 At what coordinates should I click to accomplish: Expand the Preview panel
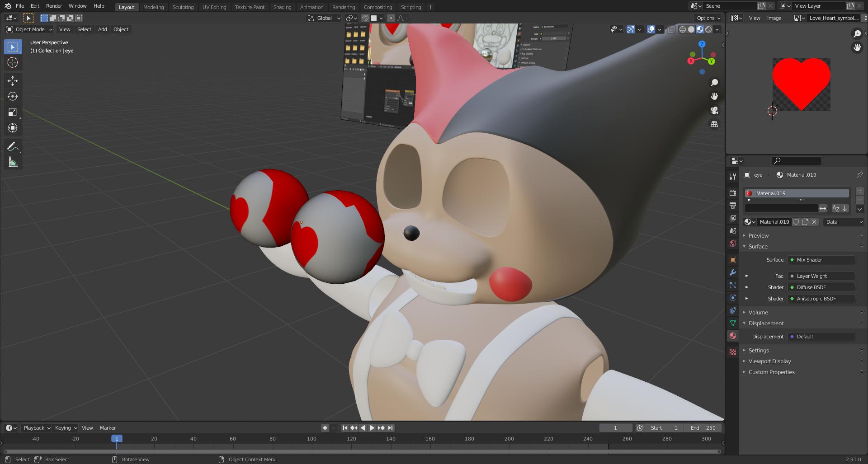click(758, 236)
